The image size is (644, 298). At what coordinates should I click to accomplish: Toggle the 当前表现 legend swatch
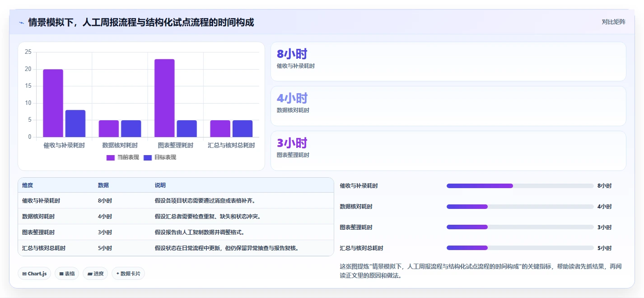[111, 157]
